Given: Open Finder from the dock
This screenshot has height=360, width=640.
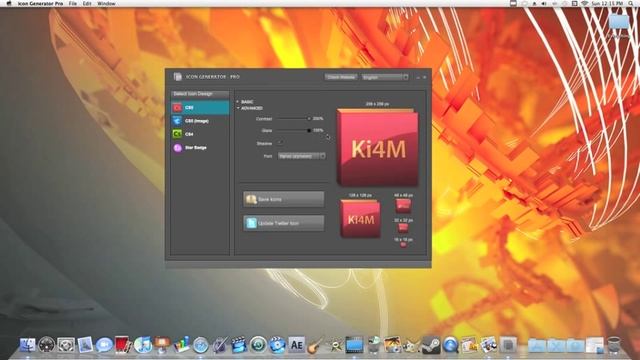Looking at the screenshot, I should (x=27, y=345).
